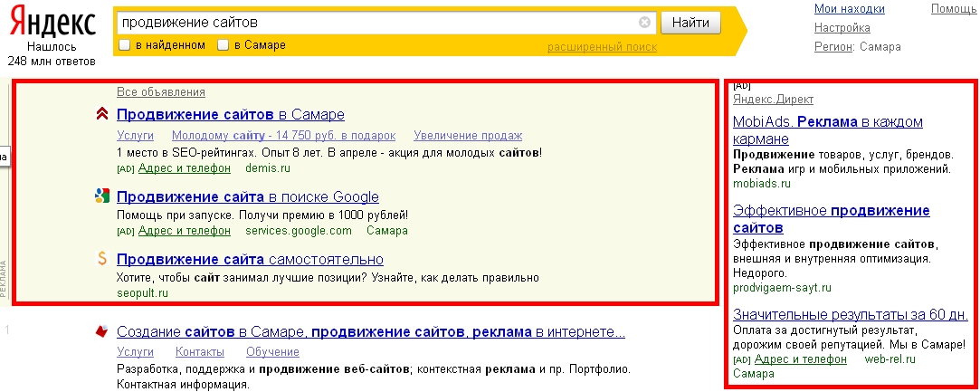Open 'Адрес и телефон' for web-rel.ru
980x392 pixels.
pyautogui.click(x=801, y=359)
